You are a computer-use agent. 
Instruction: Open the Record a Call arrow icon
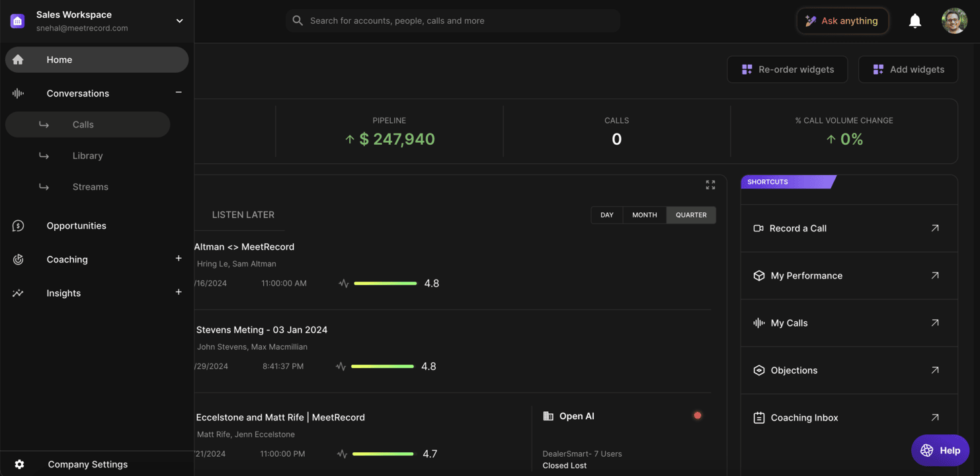click(934, 228)
